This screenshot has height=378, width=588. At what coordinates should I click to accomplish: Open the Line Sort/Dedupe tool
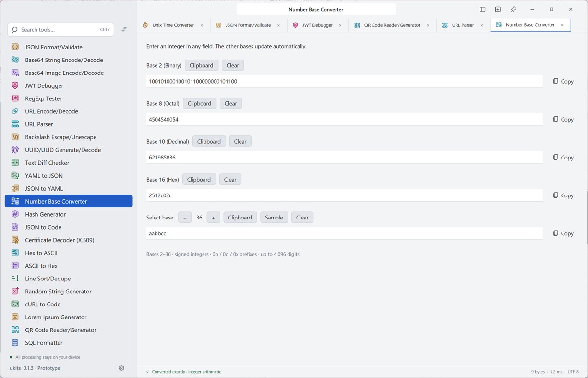click(x=69, y=279)
